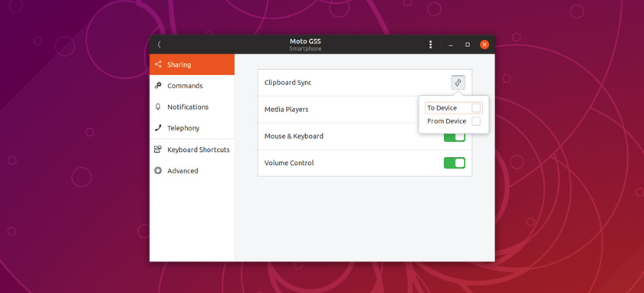Click the Telephony phone handset icon
The height and width of the screenshot is (293, 644).
coord(158,128)
